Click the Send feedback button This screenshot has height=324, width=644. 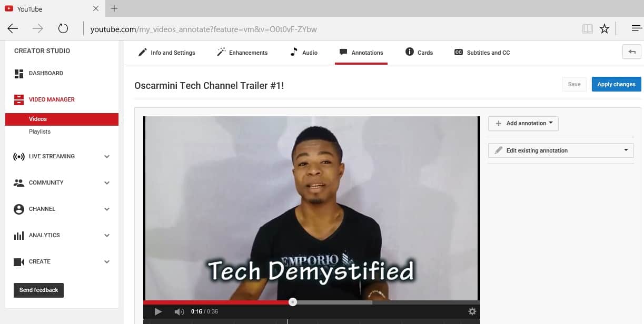click(x=38, y=290)
